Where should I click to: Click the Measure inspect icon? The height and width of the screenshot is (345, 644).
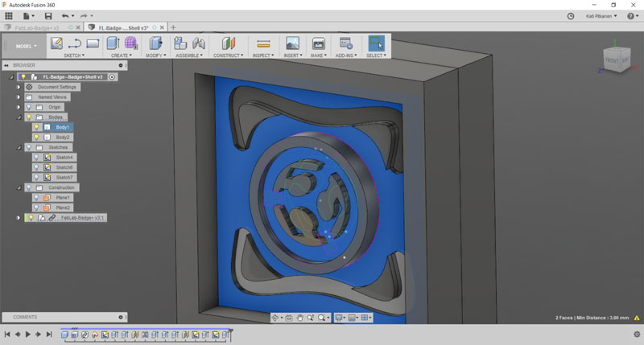263,43
